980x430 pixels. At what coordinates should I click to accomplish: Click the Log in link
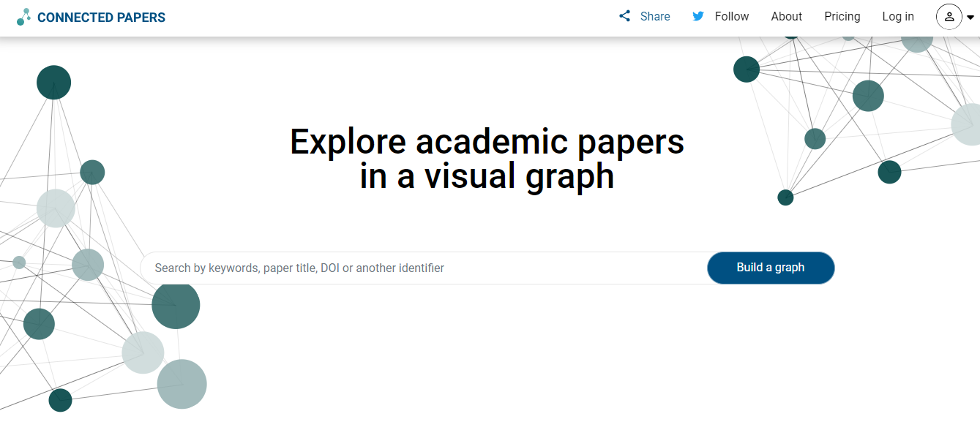898,17
